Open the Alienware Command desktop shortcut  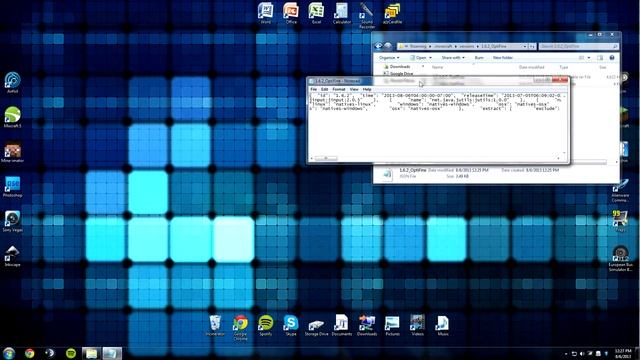(620, 191)
